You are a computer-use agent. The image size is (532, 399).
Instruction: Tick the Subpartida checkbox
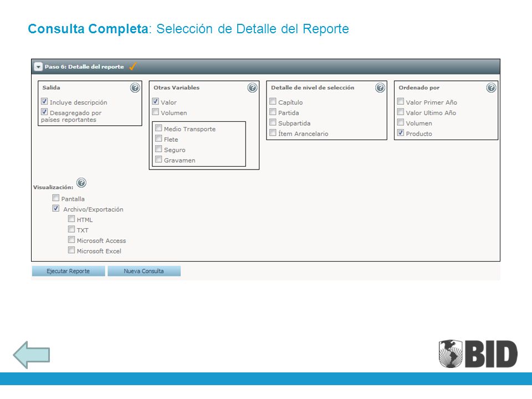(273, 122)
